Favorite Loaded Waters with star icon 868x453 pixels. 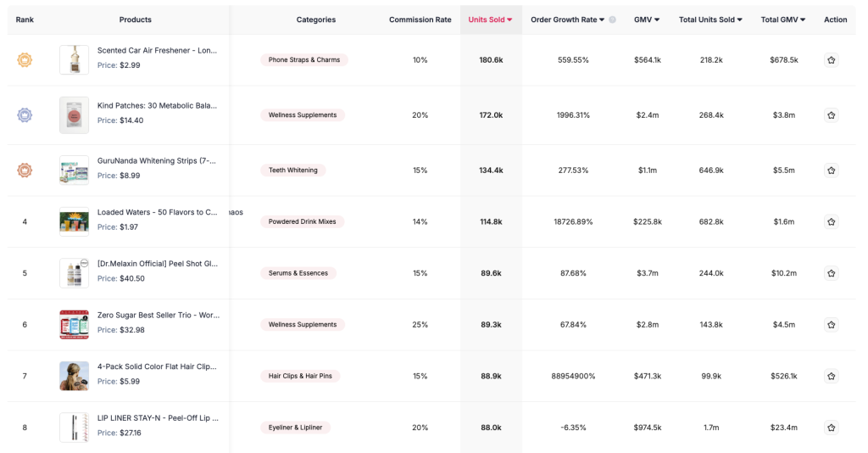(831, 221)
